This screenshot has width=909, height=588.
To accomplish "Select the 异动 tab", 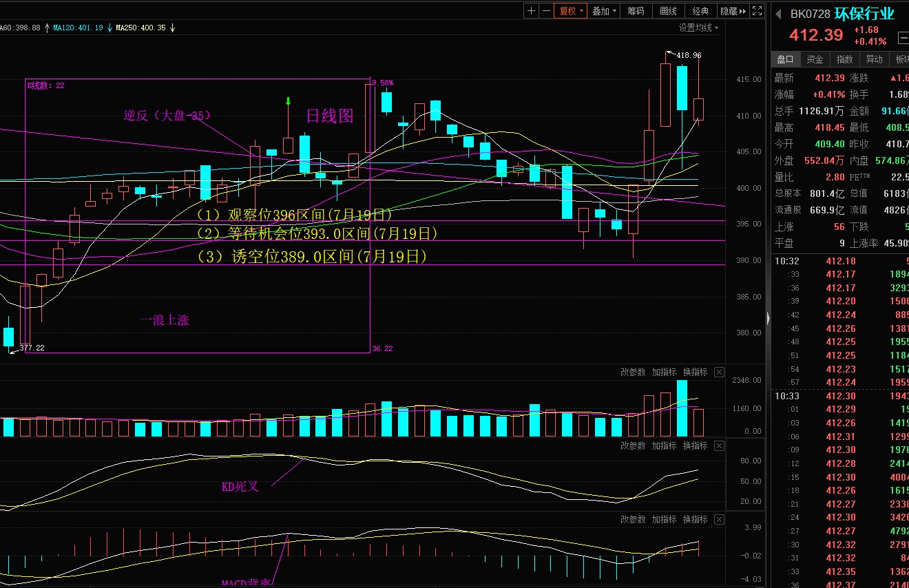I will point(874,59).
